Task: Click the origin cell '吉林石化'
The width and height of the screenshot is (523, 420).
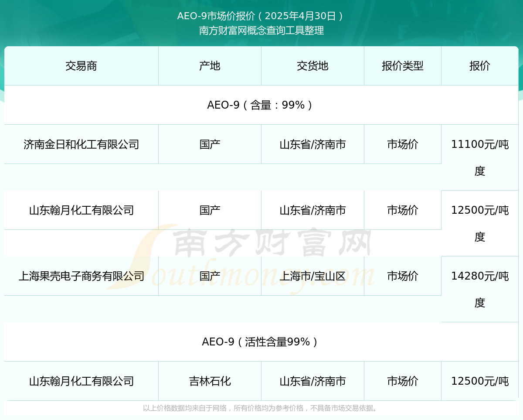Action: pos(210,381)
